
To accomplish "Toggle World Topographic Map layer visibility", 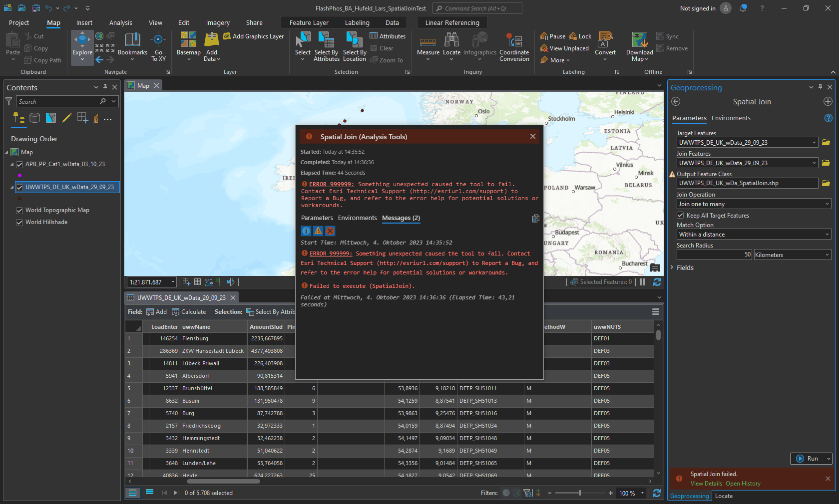I will [x=19, y=211].
